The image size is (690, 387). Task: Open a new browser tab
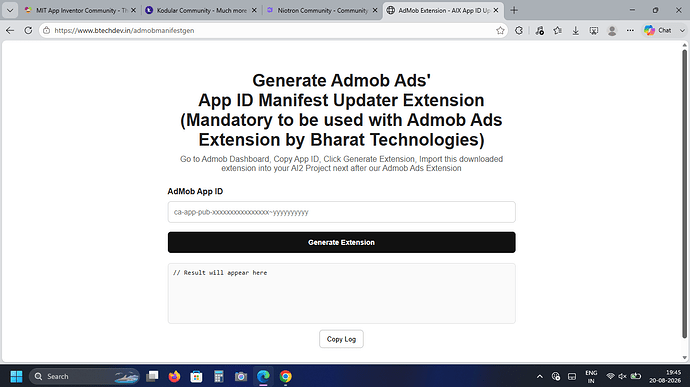[514, 10]
